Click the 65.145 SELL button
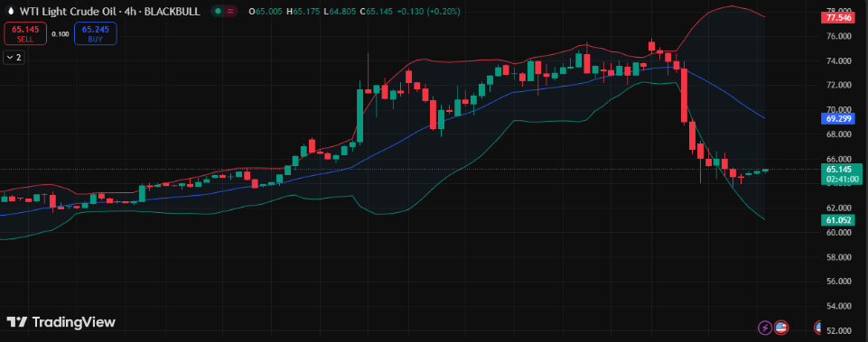868x342 pixels. [x=26, y=33]
